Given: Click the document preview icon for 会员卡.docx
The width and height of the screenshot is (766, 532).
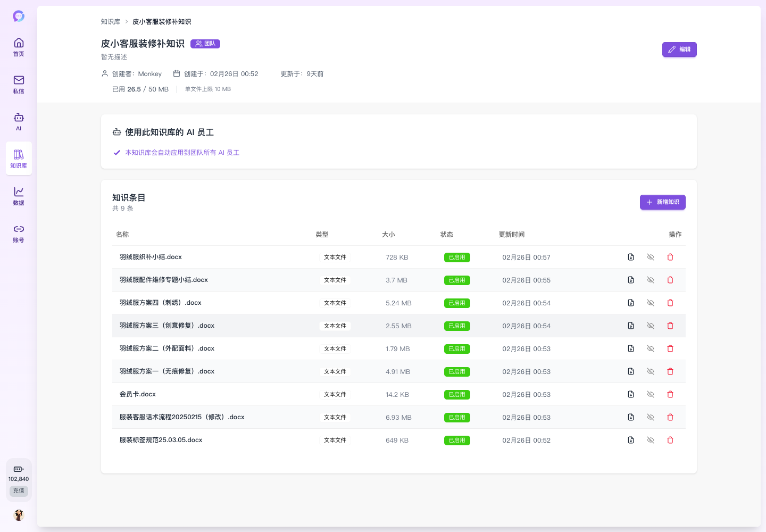Looking at the screenshot, I should coord(631,394).
